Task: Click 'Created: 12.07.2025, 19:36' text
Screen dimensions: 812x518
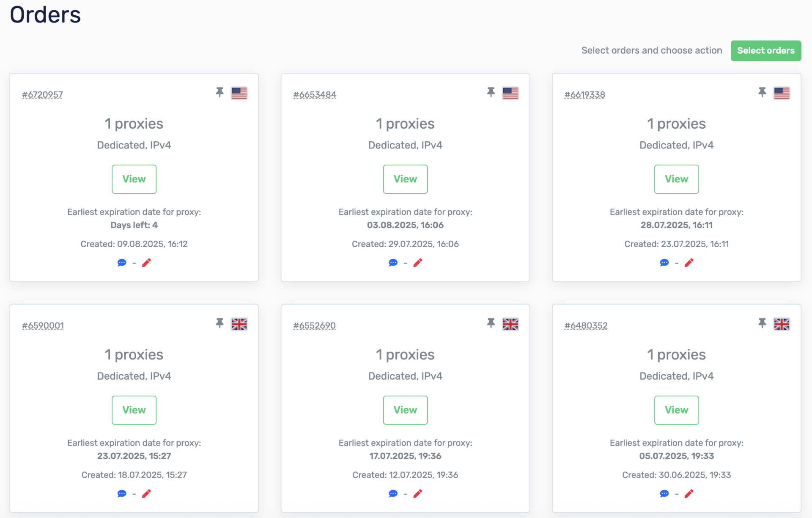Action: [405, 475]
